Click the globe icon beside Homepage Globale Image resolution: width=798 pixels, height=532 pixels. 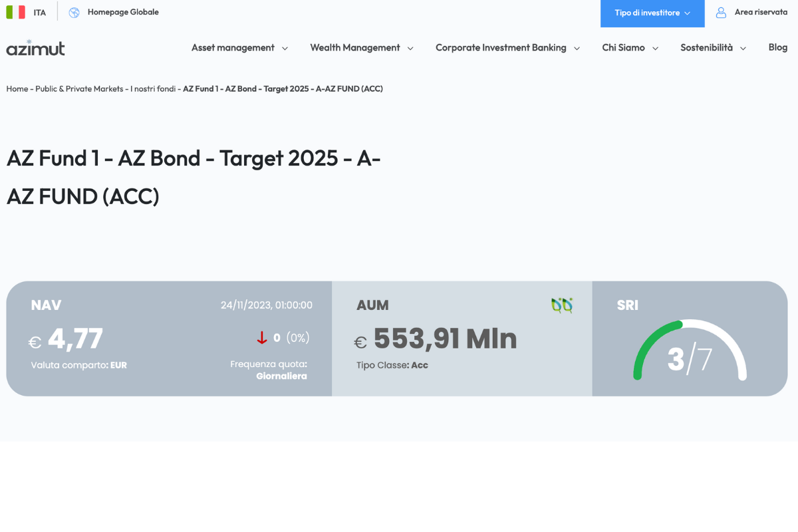tap(74, 12)
